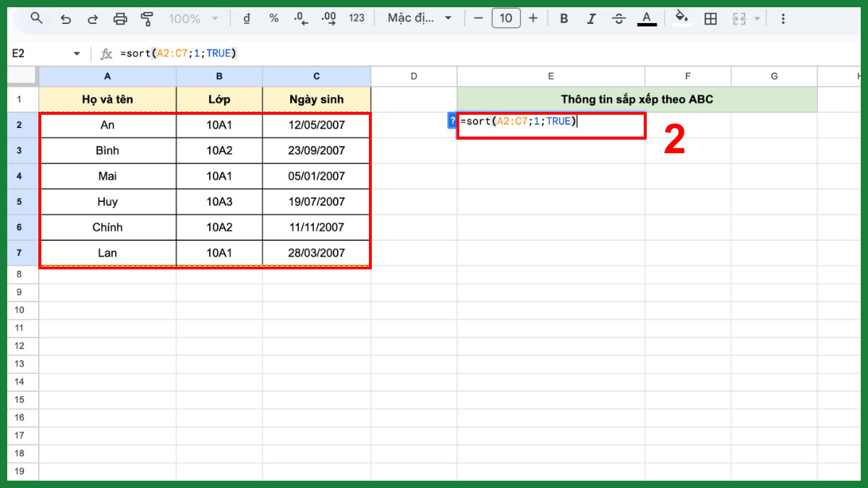The image size is (868, 488).
Task: Open the 123 number format menu
Action: pos(356,18)
